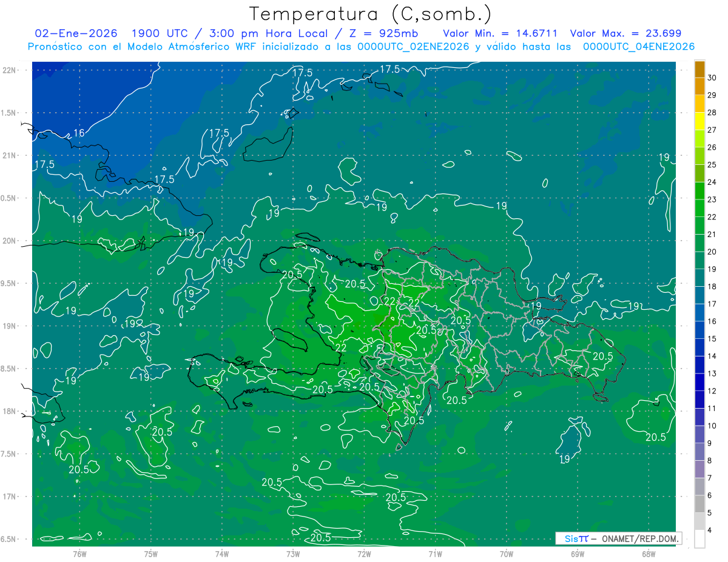The height and width of the screenshot is (562, 728).
Task: Click "Valor Max. = 23.699" text
Action: (626, 33)
